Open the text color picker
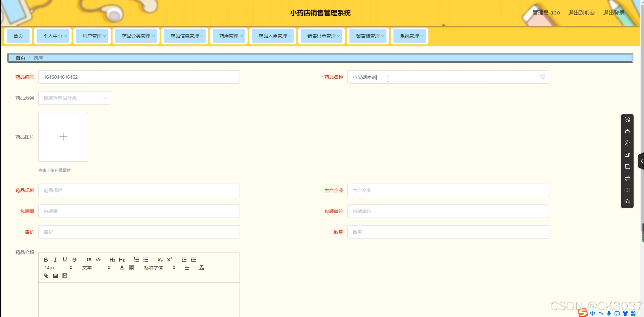This screenshot has height=317, width=644. tap(122, 268)
